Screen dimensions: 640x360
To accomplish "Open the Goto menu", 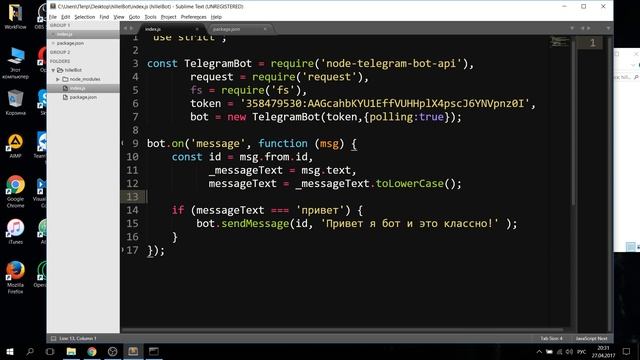I will point(134,17).
